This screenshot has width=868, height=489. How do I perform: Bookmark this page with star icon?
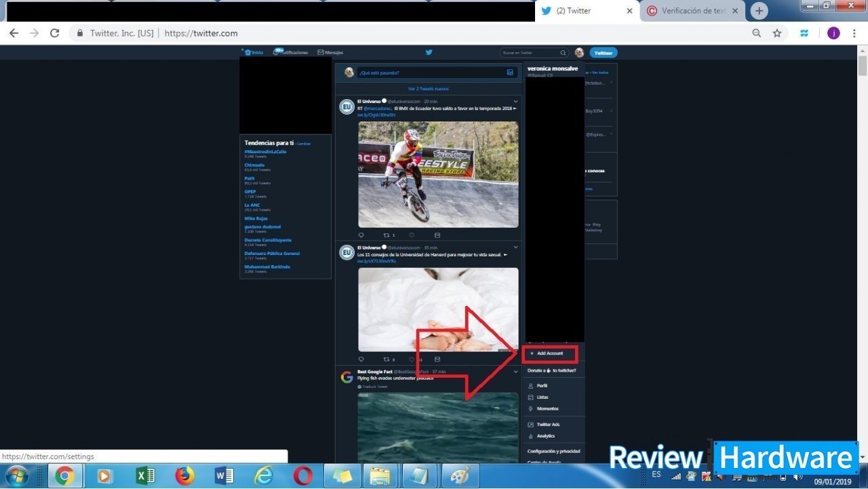tap(777, 33)
